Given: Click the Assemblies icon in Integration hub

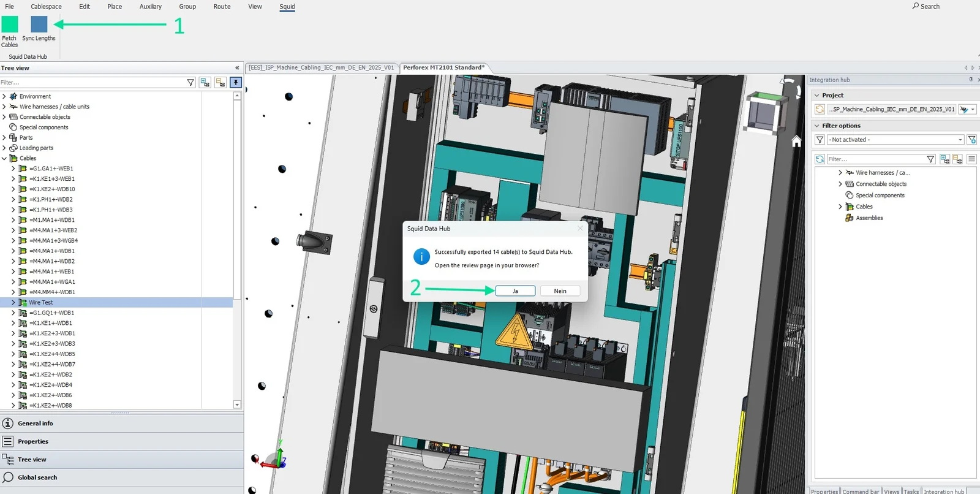Looking at the screenshot, I should click(x=850, y=218).
